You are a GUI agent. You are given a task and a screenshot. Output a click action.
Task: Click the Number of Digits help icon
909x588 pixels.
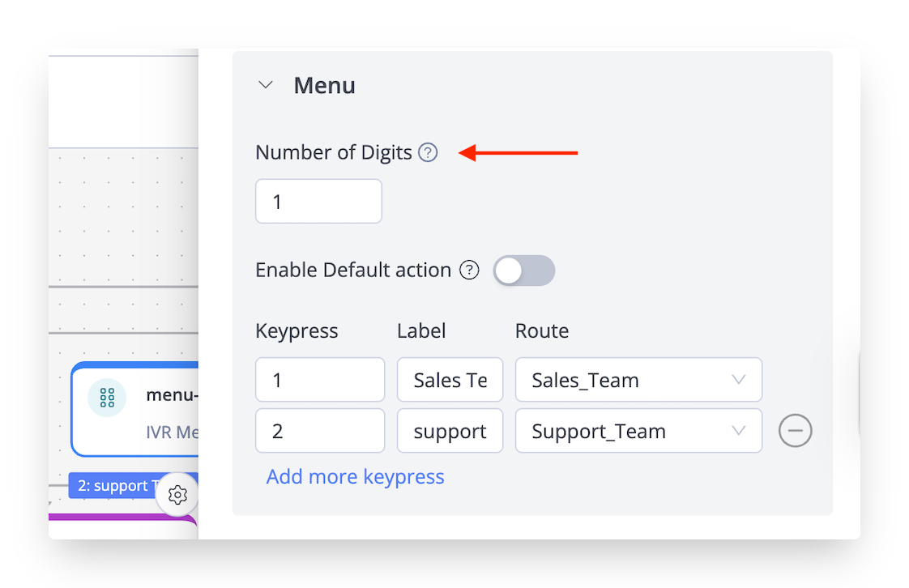428,152
